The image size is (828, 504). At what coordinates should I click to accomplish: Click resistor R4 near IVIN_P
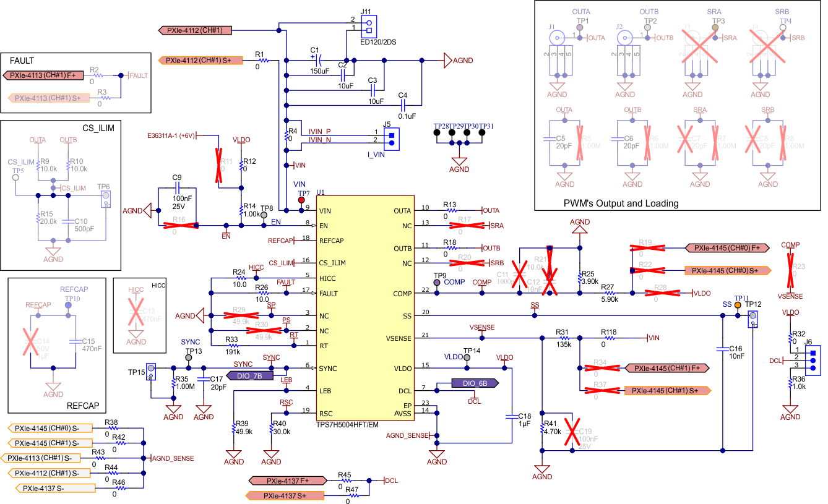coord(287,135)
